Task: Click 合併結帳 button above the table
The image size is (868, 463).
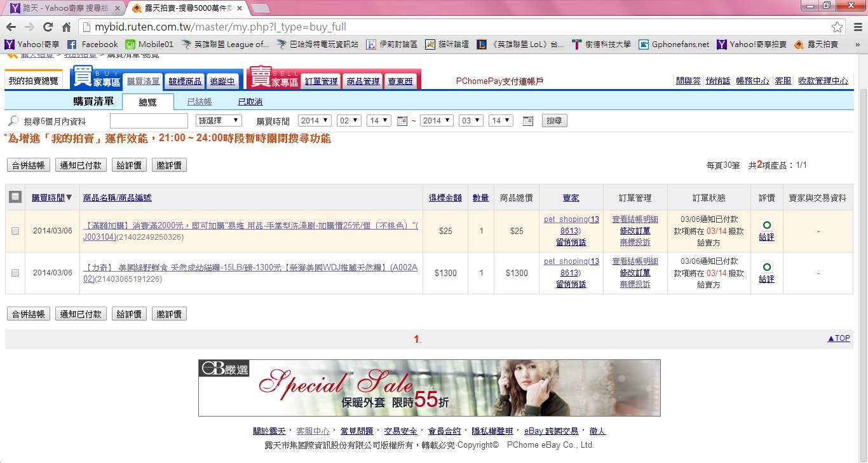Action: click(x=28, y=165)
